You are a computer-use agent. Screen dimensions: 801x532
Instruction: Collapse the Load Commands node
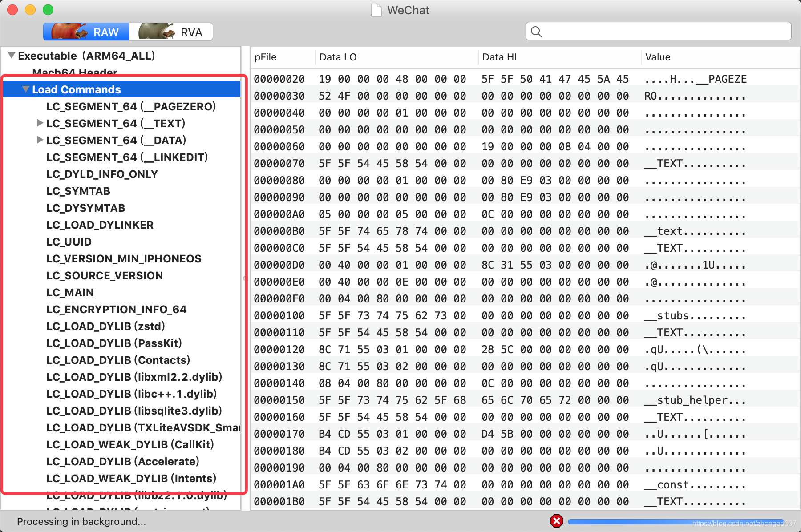coord(26,89)
